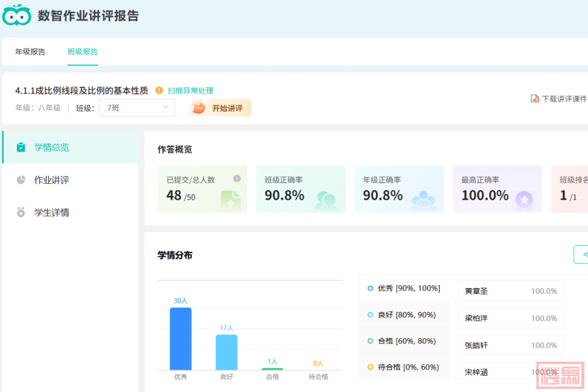Switch to the 班级报告 tab
The image size is (588, 392).
click(83, 52)
